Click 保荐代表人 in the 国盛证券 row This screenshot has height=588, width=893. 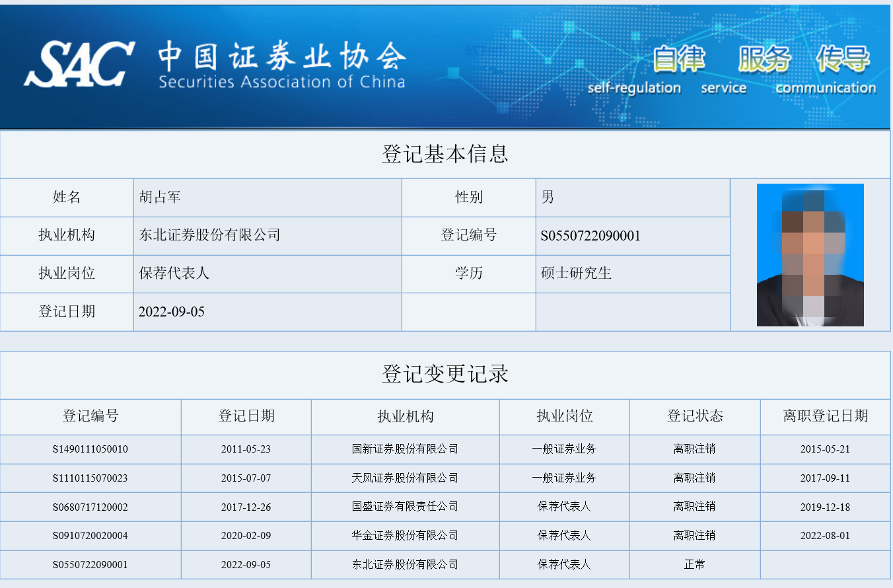(565, 507)
